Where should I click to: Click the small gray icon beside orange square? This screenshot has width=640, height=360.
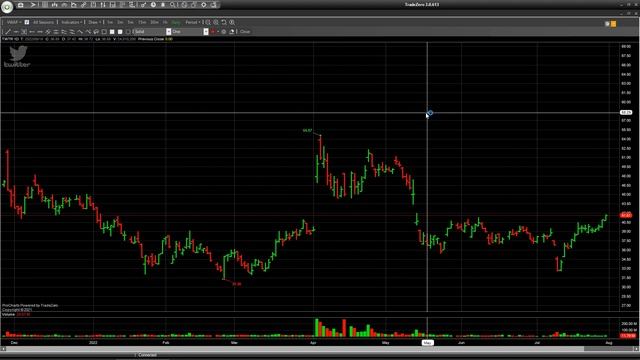click(607, 24)
